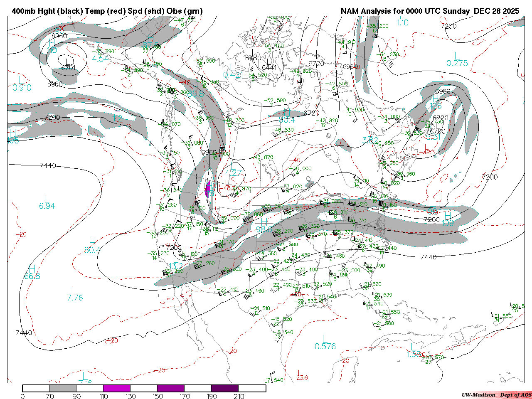This screenshot has height=399, width=532.
Task: Pick the dark purple 190-210 legend swatch
Action: 225,388
